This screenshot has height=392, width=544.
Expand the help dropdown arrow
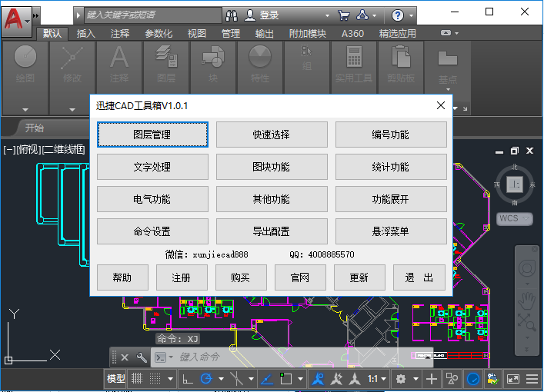pyautogui.click(x=411, y=15)
